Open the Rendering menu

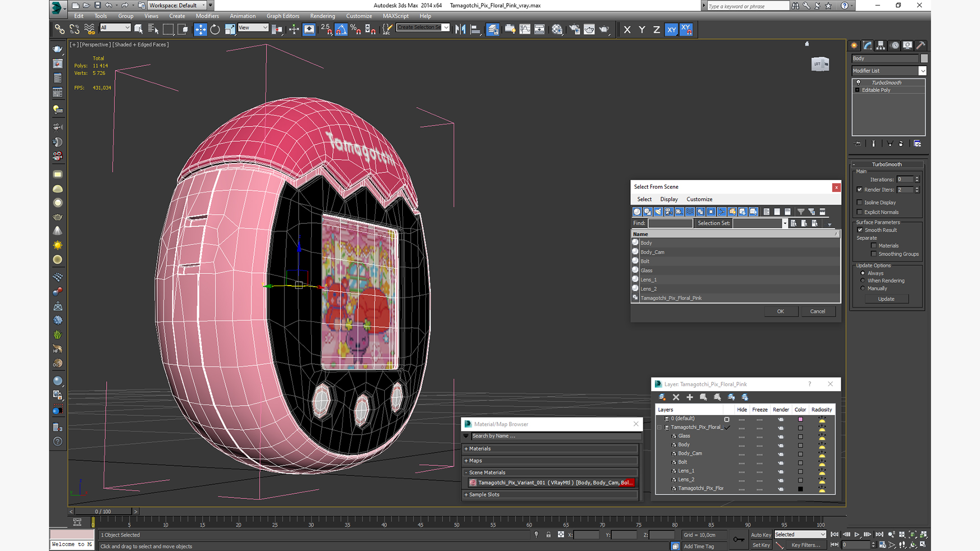click(323, 16)
